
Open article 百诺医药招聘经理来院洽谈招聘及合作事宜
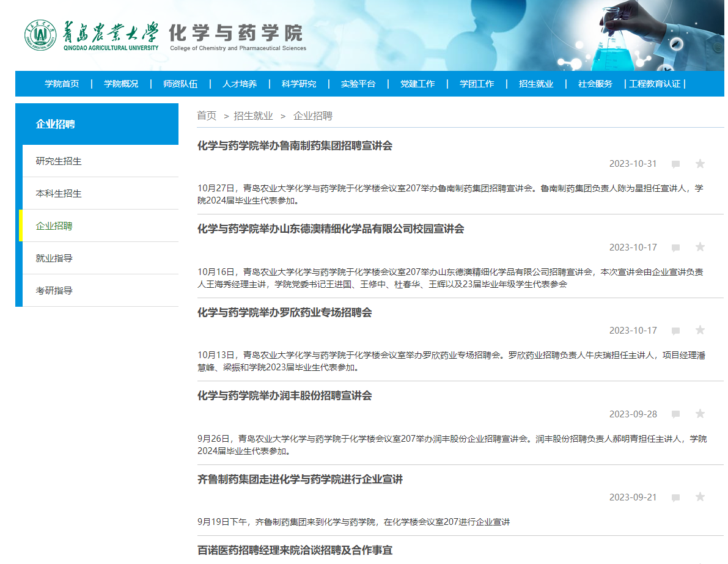point(295,550)
